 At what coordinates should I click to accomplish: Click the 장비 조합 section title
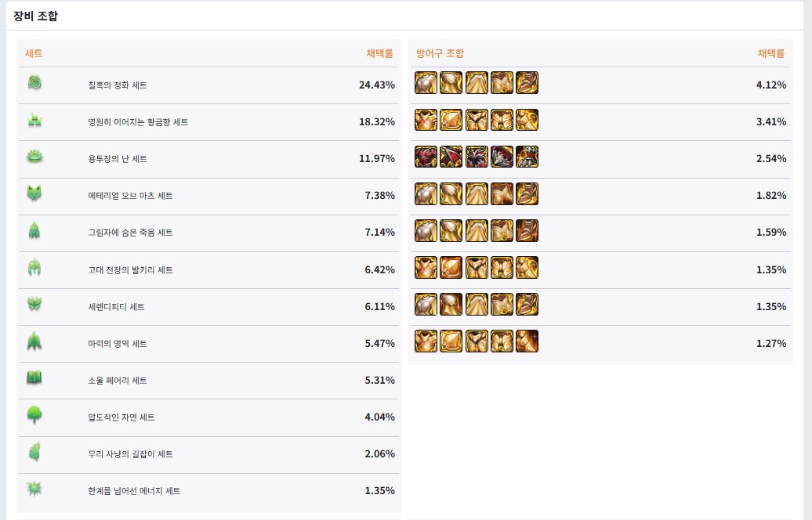pyautogui.click(x=35, y=16)
